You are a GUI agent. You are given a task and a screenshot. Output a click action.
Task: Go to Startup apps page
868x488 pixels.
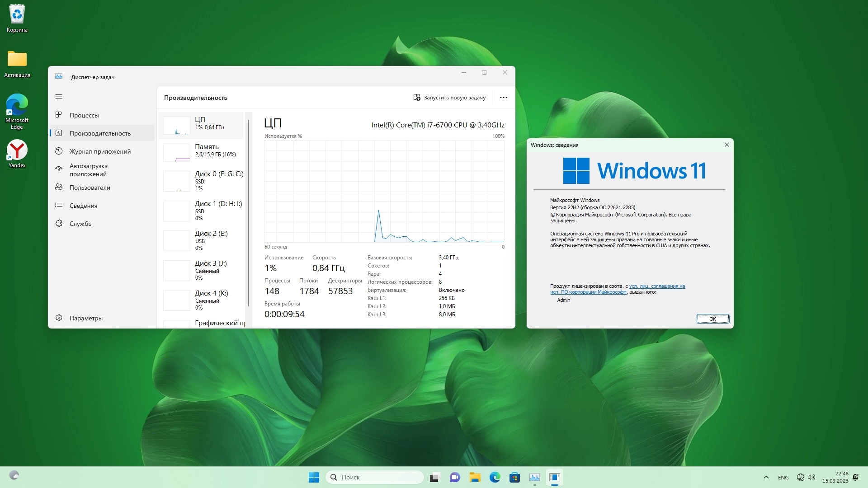click(89, 170)
